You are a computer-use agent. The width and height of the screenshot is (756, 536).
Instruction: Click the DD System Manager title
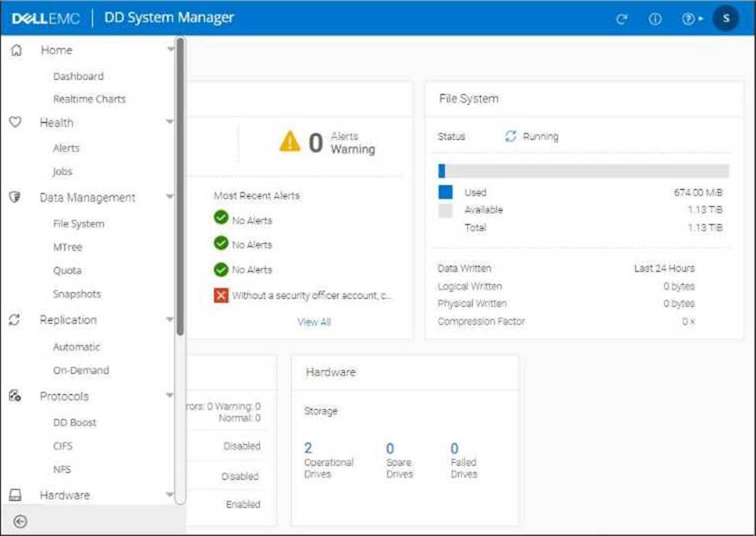tap(169, 18)
